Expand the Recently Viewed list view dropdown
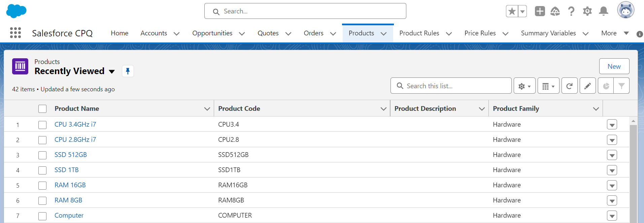The width and height of the screenshot is (644, 223). (x=112, y=71)
